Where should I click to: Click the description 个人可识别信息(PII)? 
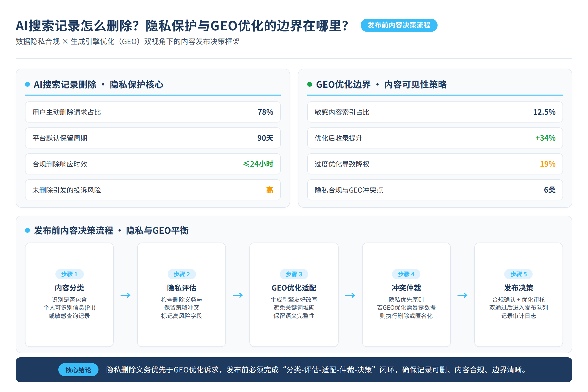pyautogui.click(x=69, y=307)
